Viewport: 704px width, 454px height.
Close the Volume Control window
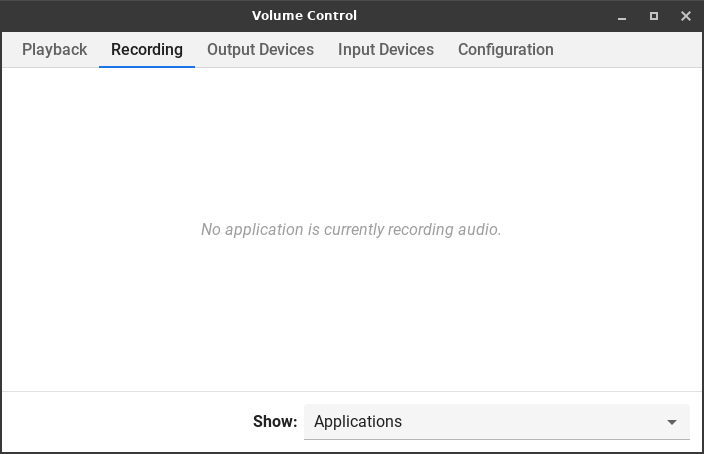click(x=686, y=16)
